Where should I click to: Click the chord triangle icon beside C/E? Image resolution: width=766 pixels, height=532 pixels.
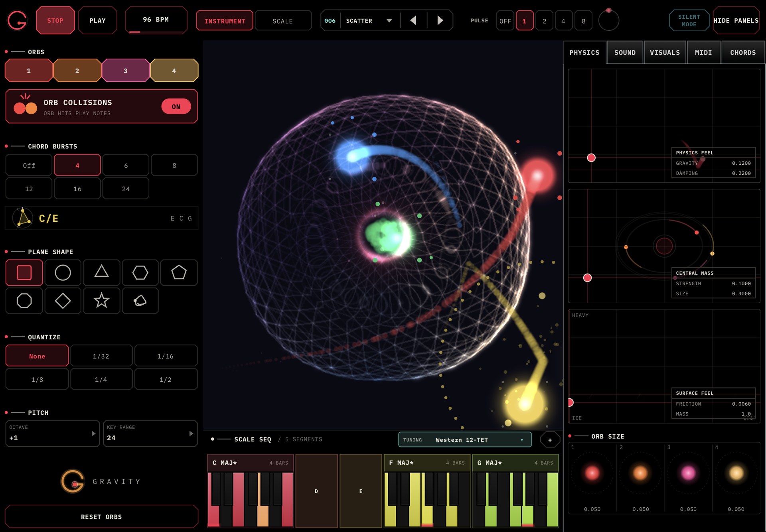coord(23,218)
